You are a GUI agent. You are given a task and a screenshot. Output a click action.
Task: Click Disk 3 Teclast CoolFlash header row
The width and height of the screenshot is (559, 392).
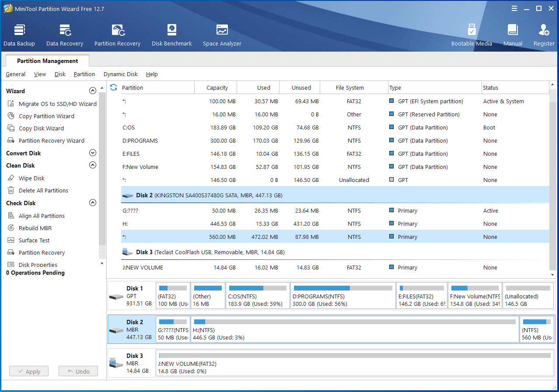click(x=335, y=252)
